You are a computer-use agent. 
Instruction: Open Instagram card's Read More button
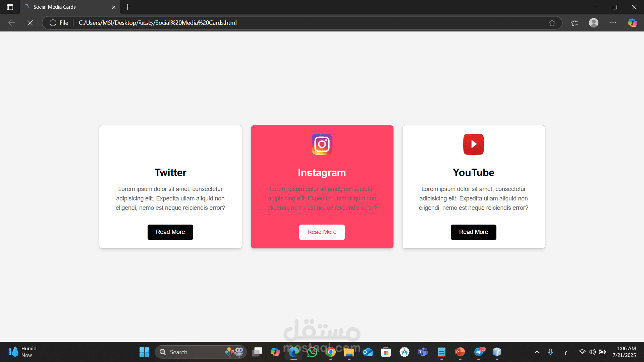click(x=322, y=232)
